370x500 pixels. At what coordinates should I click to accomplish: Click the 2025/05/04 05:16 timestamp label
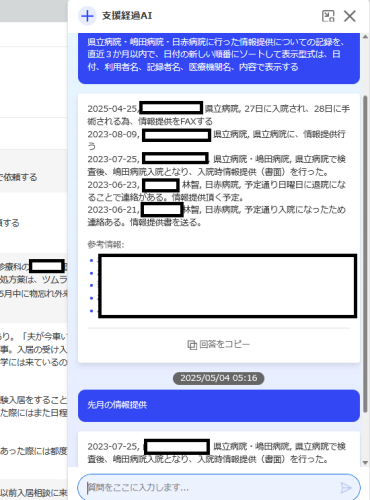(x=219, y=378)
